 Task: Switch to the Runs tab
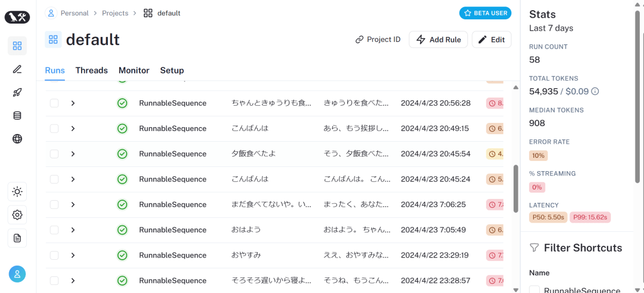tap(55, 70)
